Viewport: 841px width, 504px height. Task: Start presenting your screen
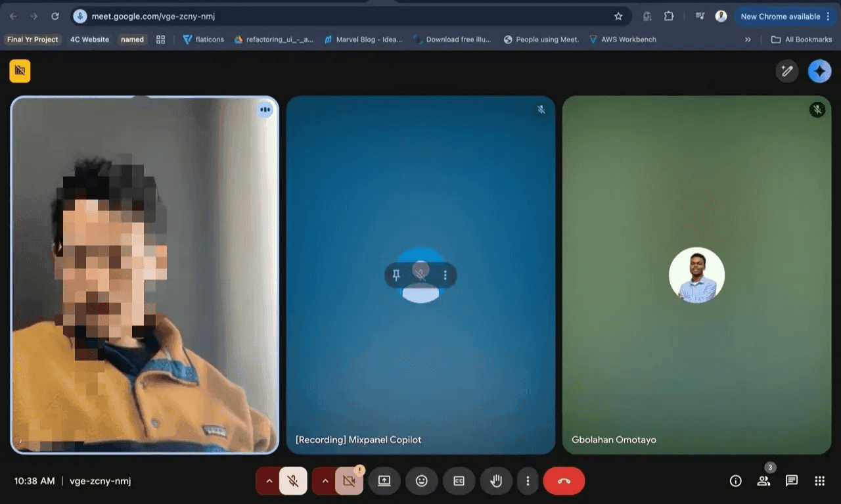384,481
